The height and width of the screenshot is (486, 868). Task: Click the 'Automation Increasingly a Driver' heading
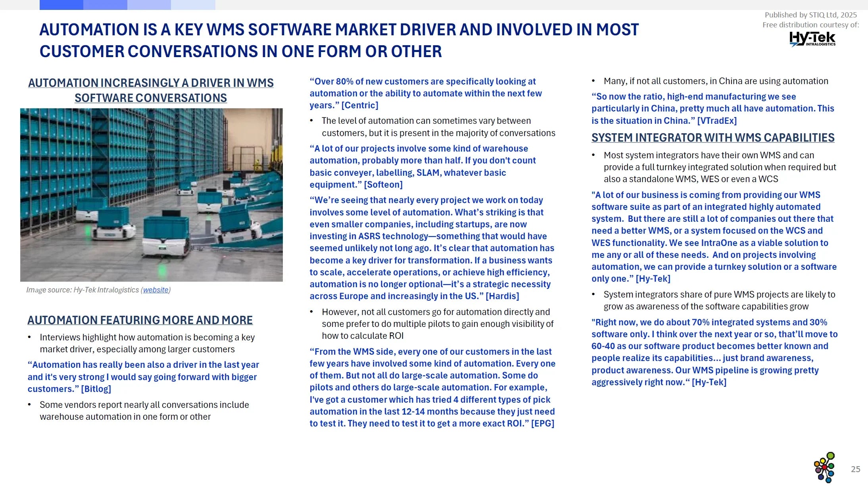pos(151,90)
